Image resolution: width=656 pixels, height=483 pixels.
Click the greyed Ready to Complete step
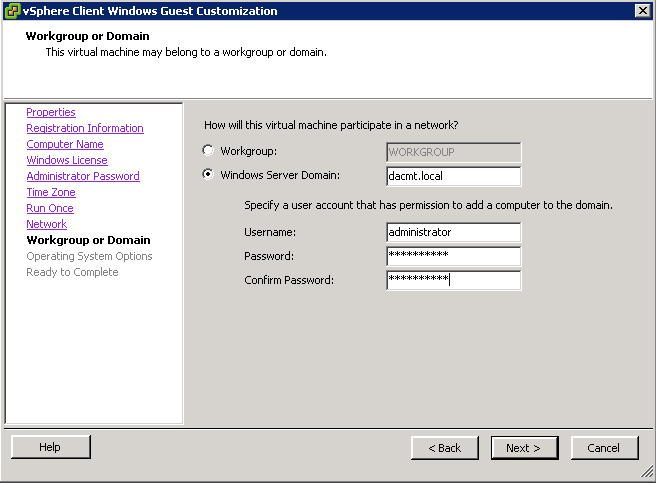72,272
